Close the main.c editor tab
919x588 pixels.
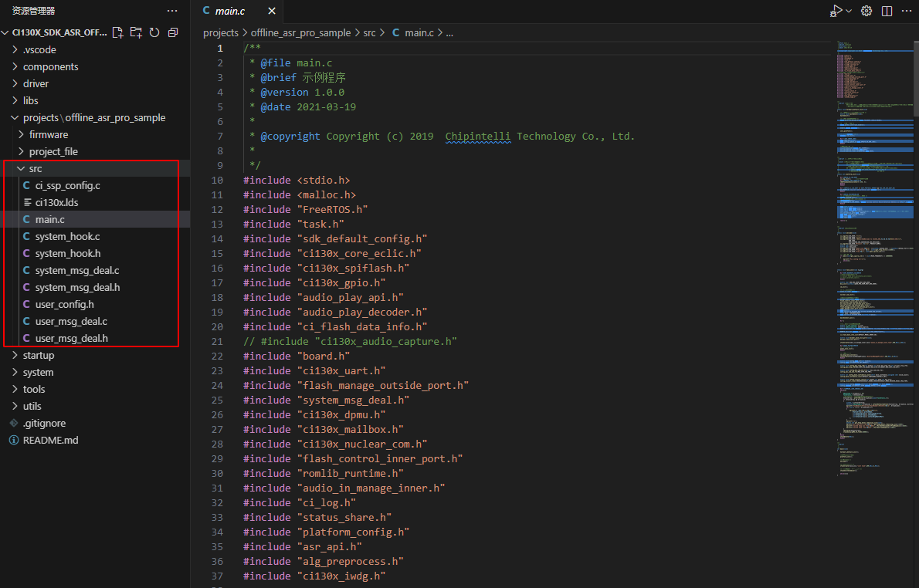tap(272, 11)
